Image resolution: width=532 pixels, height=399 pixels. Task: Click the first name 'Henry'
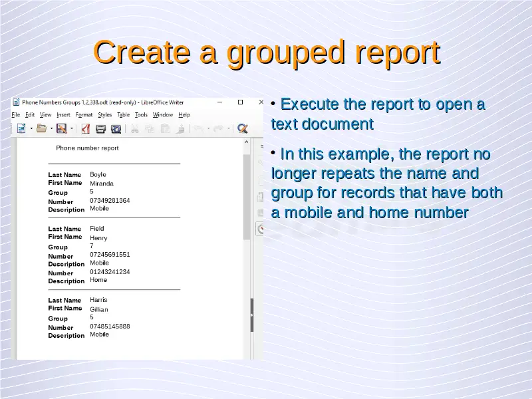click(x=98, y=238)
